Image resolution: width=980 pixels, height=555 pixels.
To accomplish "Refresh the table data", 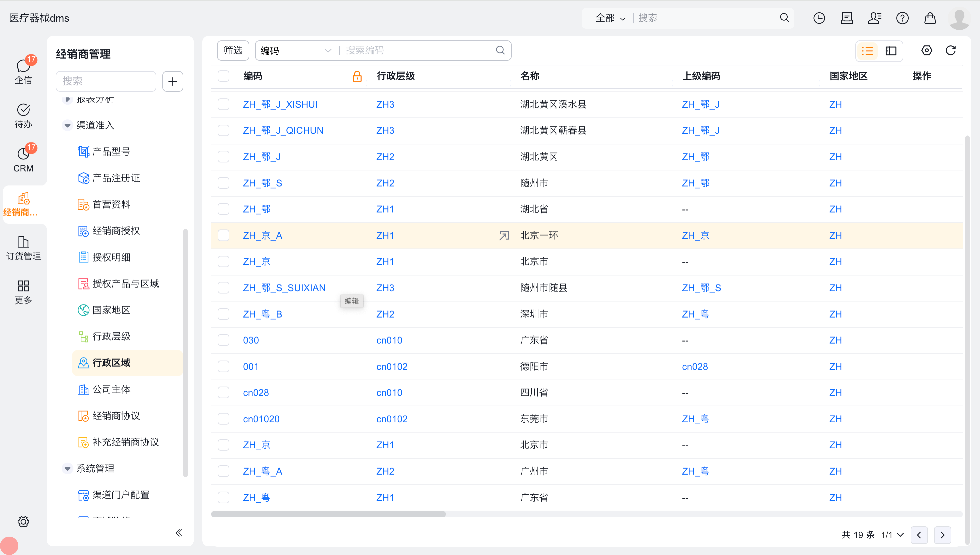I will point(951,50).
